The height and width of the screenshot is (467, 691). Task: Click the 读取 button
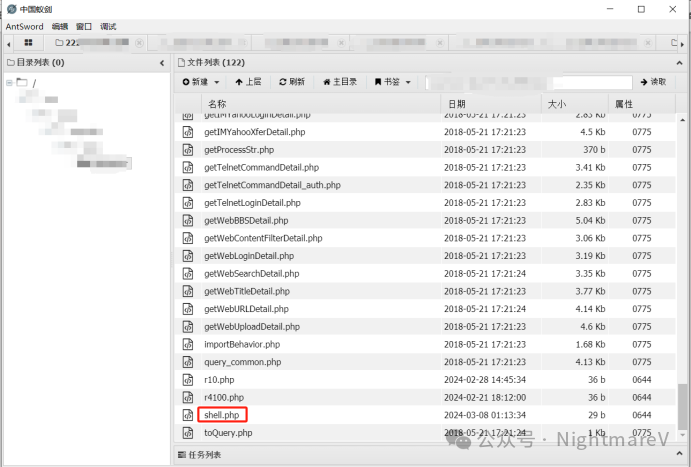pos(653,82)
